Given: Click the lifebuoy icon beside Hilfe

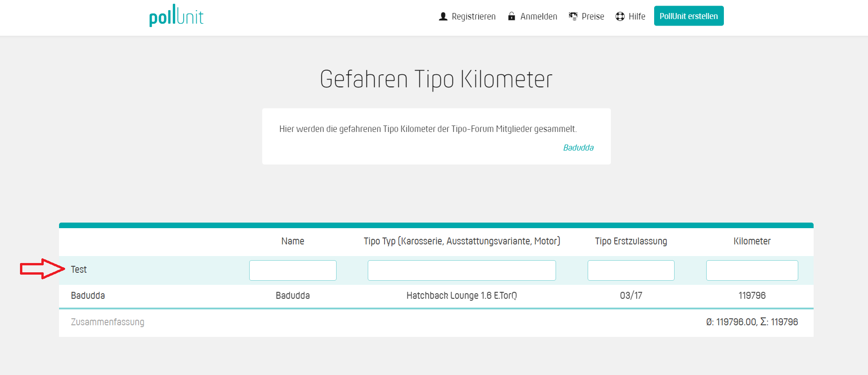Looking at the screenshot, I should (620, 17).
